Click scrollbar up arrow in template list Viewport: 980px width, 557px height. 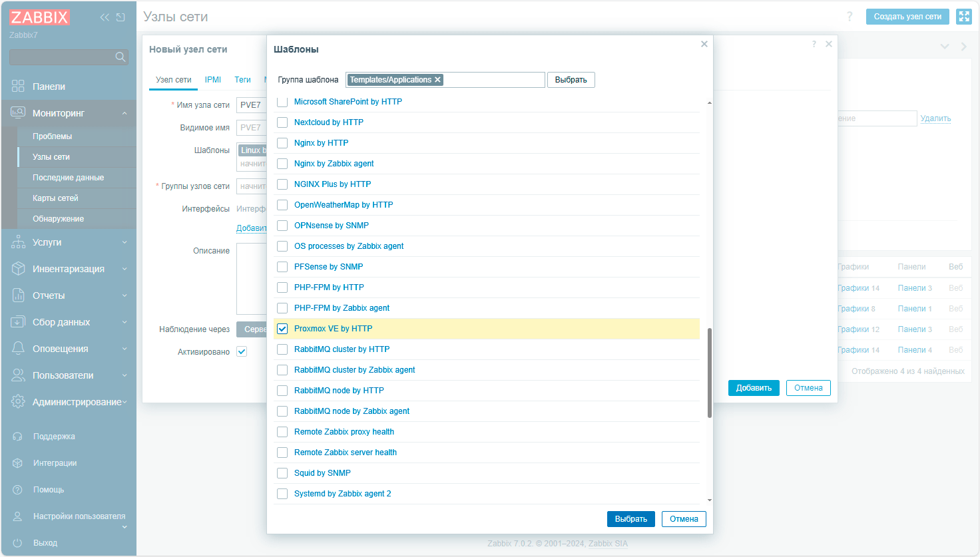pyautogui.click(x=710, y=103)
